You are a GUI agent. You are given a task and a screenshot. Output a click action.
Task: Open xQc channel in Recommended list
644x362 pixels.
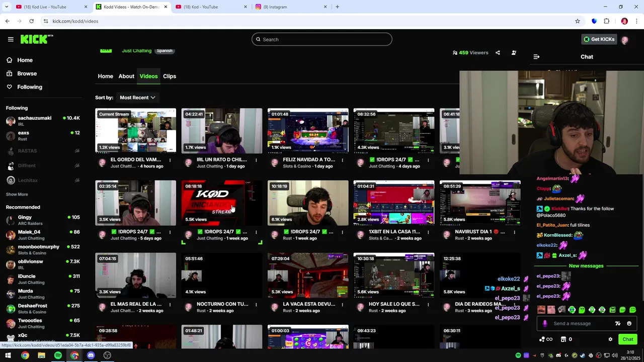click(x=43, y=337)
